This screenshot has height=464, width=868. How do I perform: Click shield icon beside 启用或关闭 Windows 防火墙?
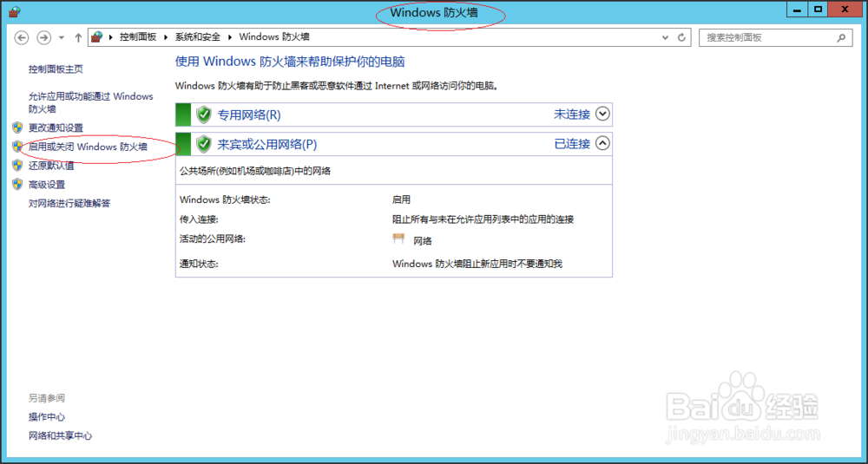(x=17, y=147)
